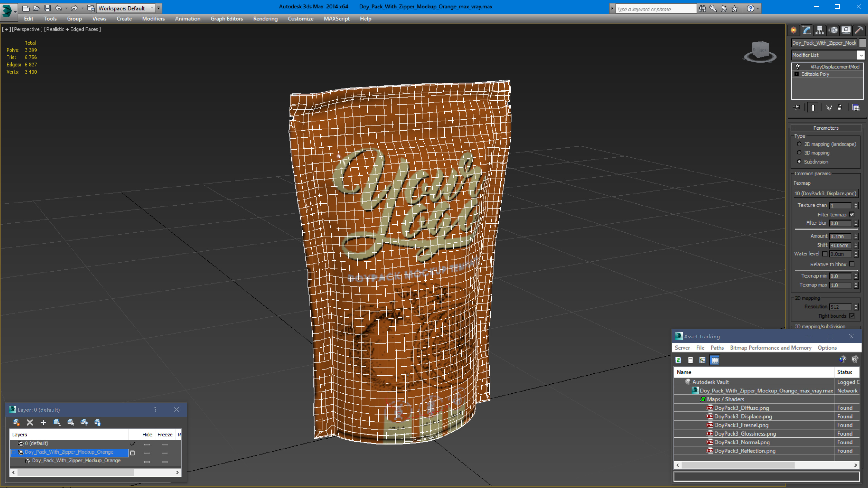Open the Rendering menu
This screenshot has width=868, height=488.
point(265,19)
